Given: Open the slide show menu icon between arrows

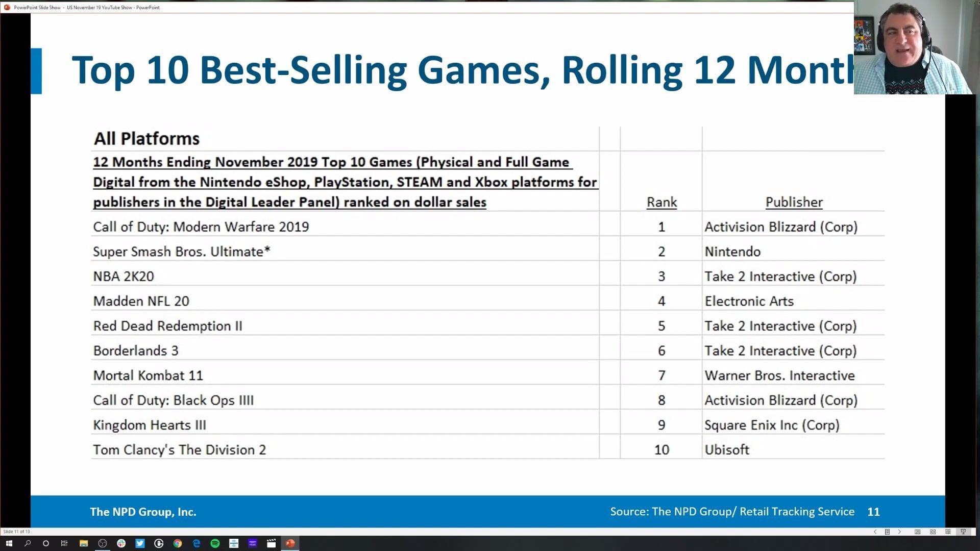Looking at the screenshot, I should [887, 532].
